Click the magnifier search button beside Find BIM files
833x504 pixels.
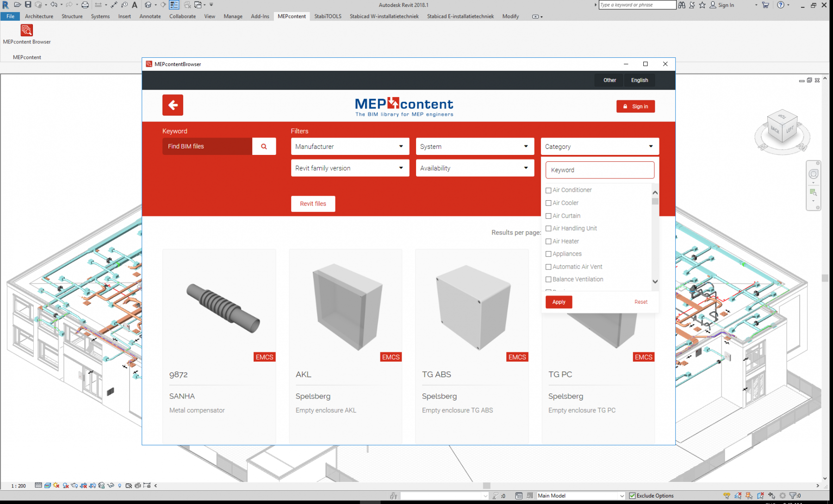click(x=264, y=146)
